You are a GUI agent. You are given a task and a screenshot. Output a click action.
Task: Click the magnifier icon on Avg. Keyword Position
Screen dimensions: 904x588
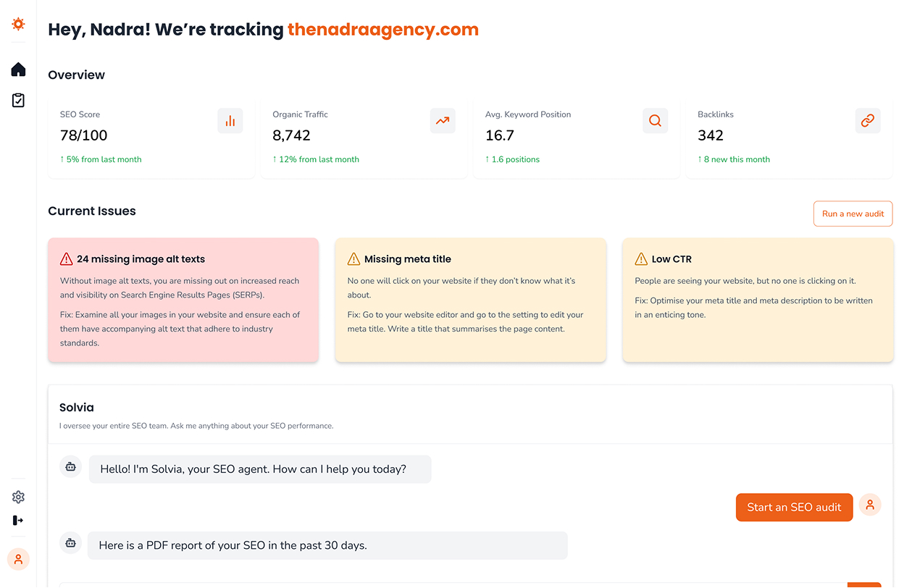pos(655,120)
